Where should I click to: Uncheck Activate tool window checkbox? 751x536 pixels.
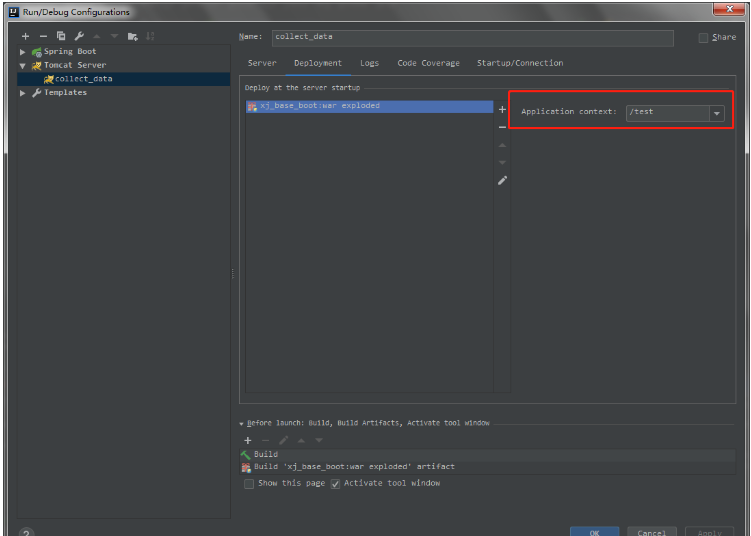(x=335, y=484)
